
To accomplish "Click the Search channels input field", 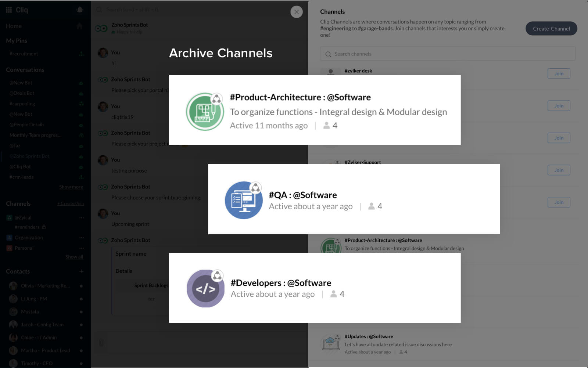I will click(x=448, y=54).
